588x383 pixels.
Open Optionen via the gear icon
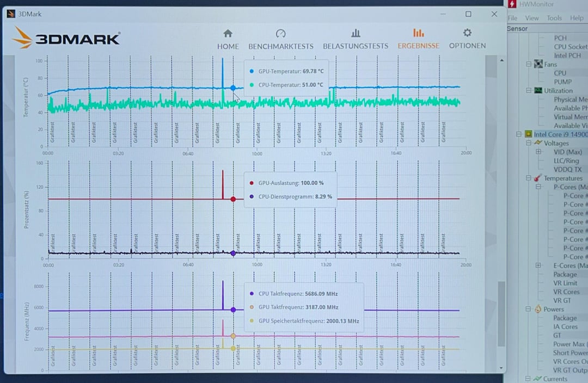(x=467, y=33)
